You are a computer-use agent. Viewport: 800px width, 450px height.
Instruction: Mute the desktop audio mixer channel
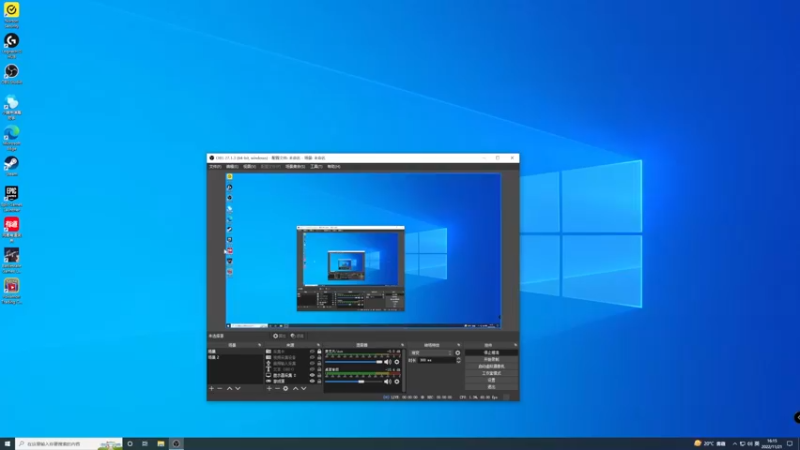[388, 381]
